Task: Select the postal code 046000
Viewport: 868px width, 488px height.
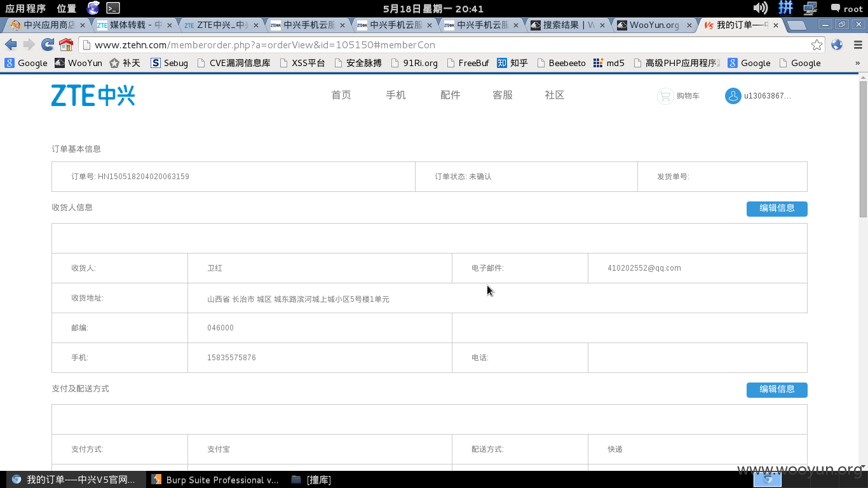Action: (x=220, y=328)
